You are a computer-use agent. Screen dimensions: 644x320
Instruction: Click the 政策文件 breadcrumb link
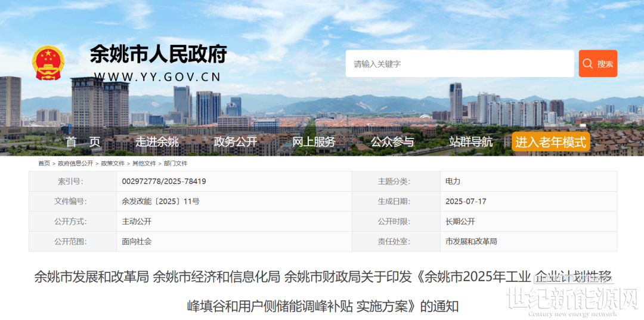pyautogui.click(x=113, y=164)
